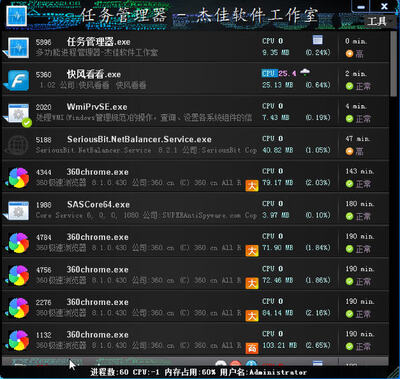Toggle the 高 priority indicator for NetBalancer service
The height and width of the screenshot is (379, 400).
click(354, 151)
